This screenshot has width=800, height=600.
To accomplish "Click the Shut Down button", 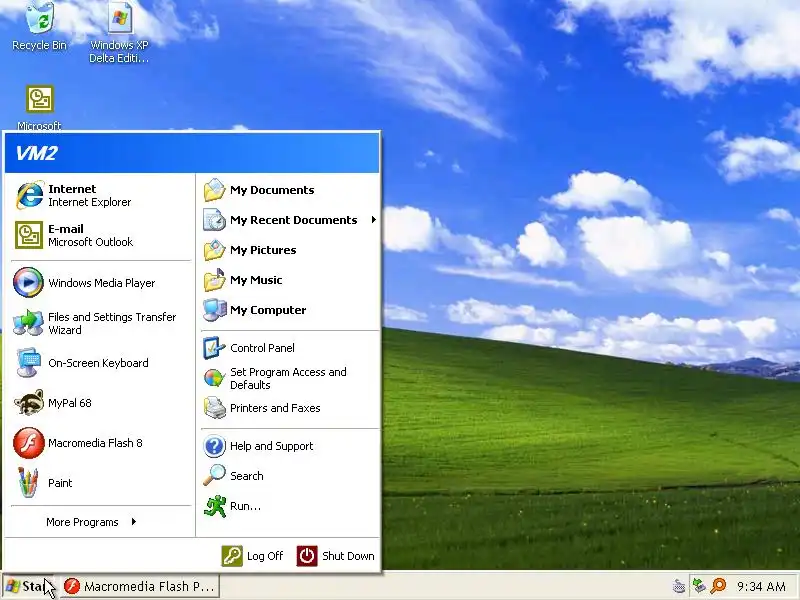I will point(335,556).
